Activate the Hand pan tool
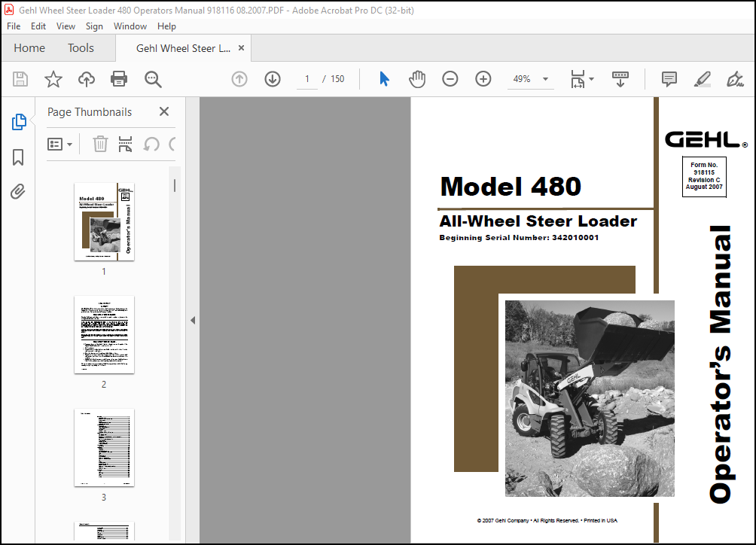Image resolution: width=756 pixels, height=545 pixels. click(x=417, y=79)
